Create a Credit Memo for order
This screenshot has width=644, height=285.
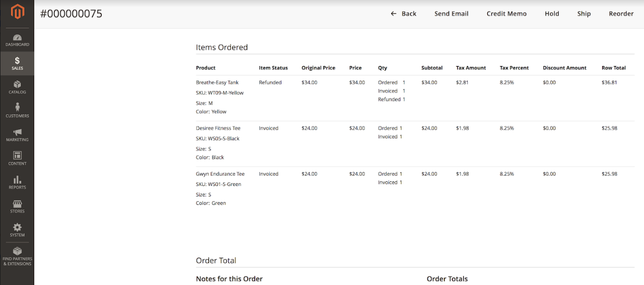click(x=506, y=14)
